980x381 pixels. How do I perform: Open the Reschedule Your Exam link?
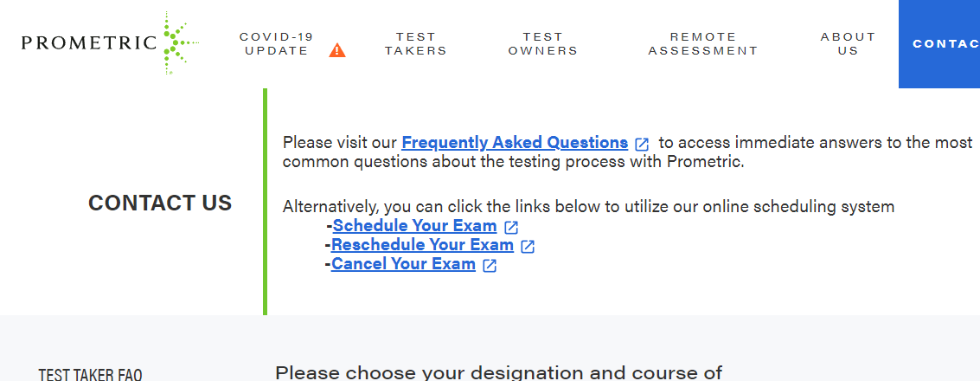coord(422,245)
